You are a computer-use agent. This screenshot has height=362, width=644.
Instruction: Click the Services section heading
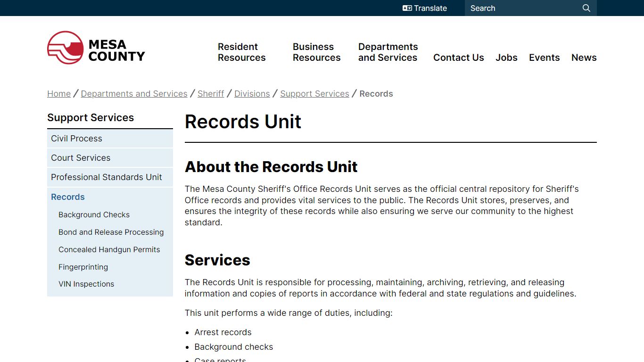(x=217, y=260)
